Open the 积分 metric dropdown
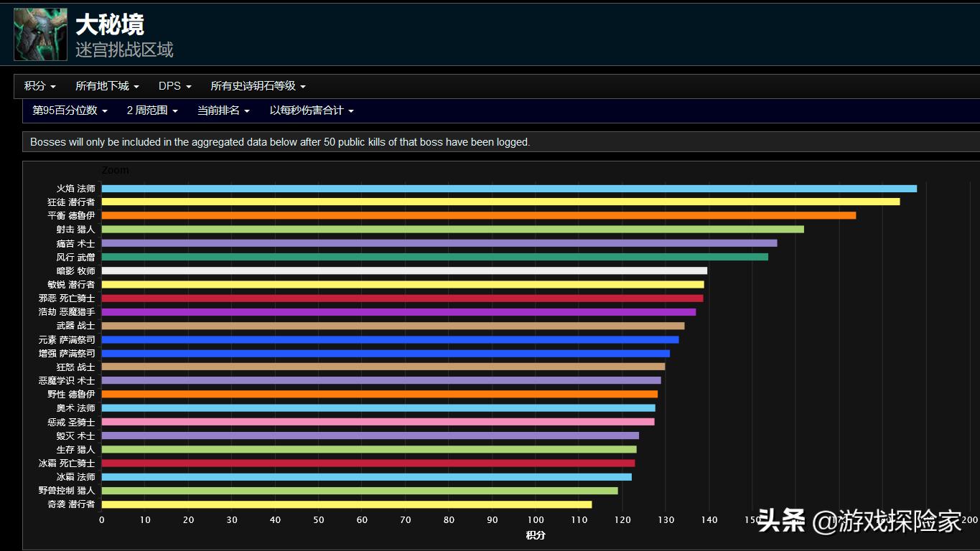This screenshot has height=551, width=980. coord(40,86)
